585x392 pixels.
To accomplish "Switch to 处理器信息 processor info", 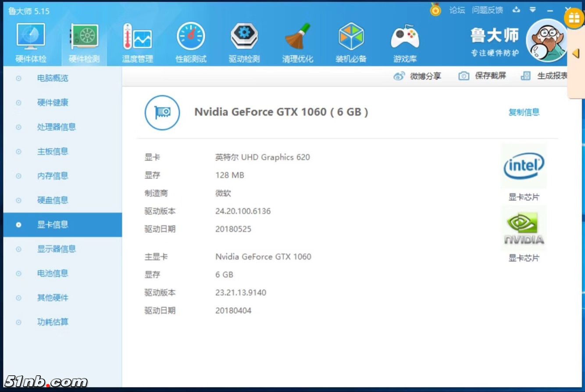I will 56,127.
